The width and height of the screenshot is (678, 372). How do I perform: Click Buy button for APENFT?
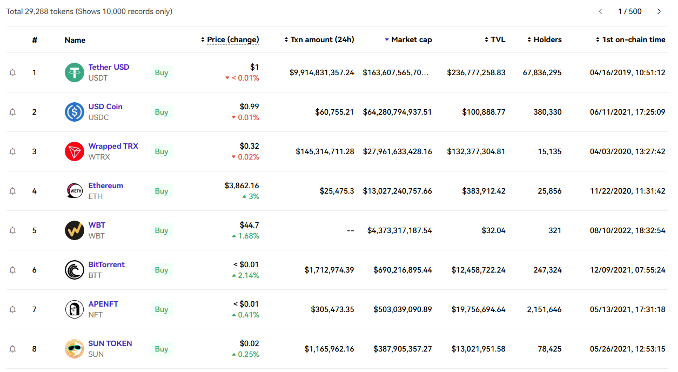pos(161,309)
